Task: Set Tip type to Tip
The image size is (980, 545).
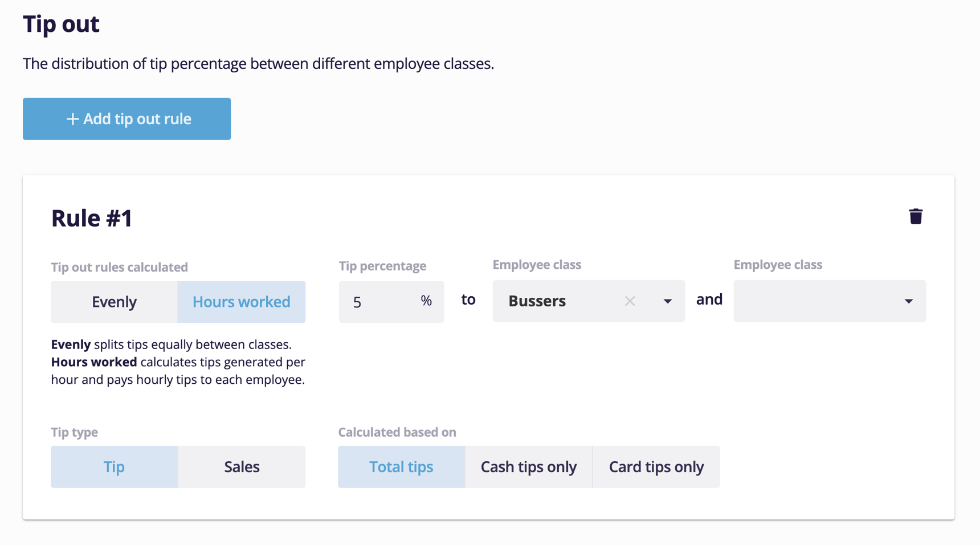Action: pyautogui.click(x=114, y=466)
